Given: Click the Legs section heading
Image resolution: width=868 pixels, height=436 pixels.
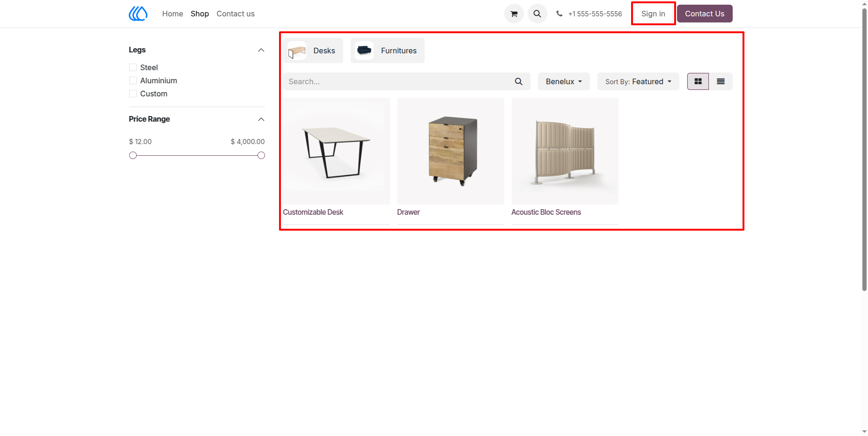Looking at the screenshot, I should [137, 50].
